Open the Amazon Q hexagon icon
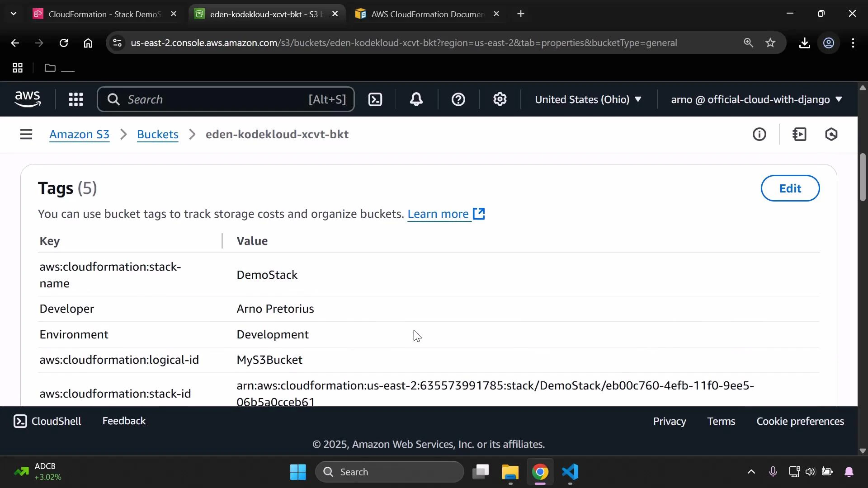Viewport: 868px width, 488px height. [832, 134]
